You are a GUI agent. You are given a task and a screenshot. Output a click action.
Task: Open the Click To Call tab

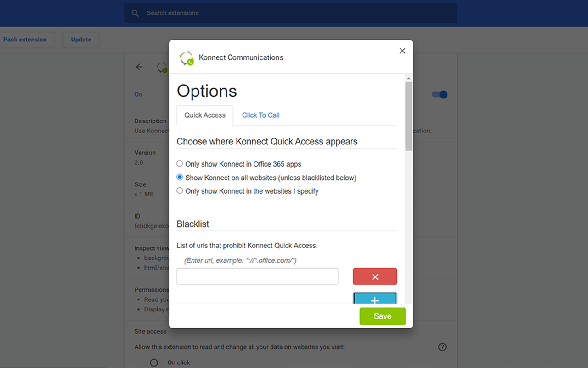click(x=260, y=115)
